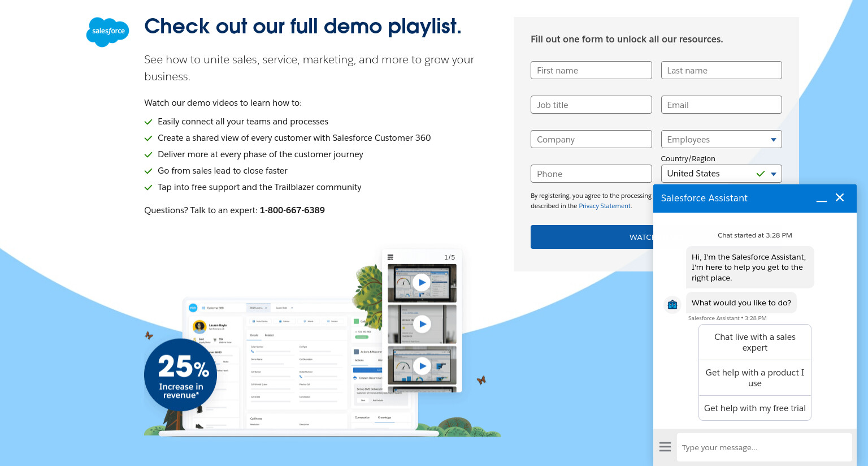The width and height of the screenshot is (868, 466).
Task: Open the Privacy Statement link
Action: click(605, 206)
